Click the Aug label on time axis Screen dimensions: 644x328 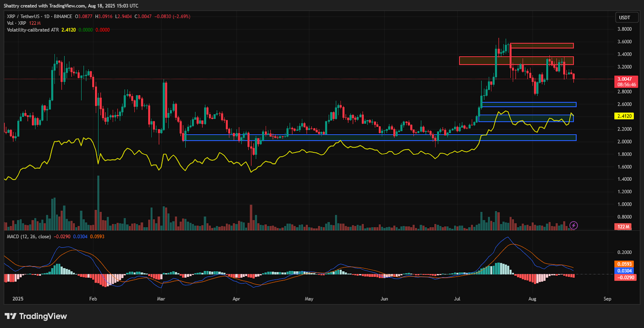coord(532,299)
